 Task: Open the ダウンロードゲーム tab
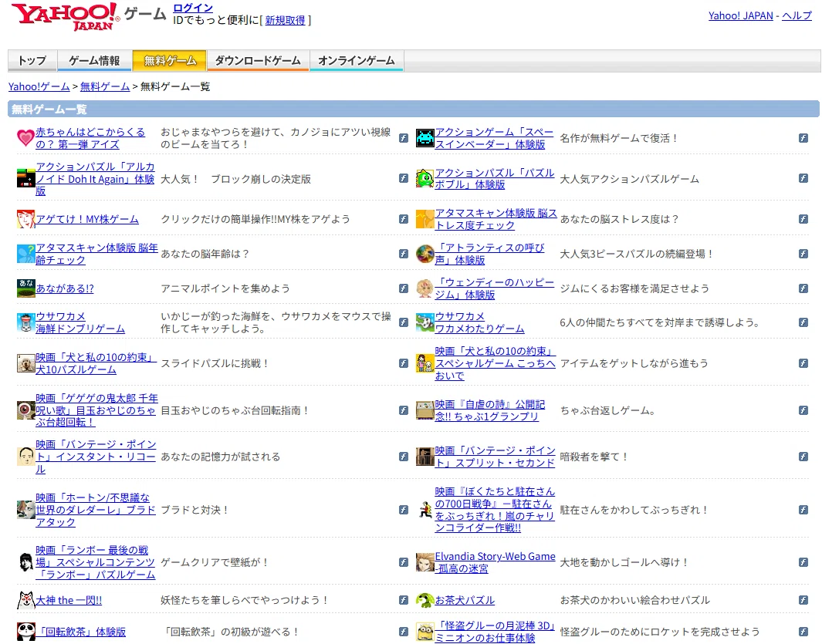coord(258,61)
